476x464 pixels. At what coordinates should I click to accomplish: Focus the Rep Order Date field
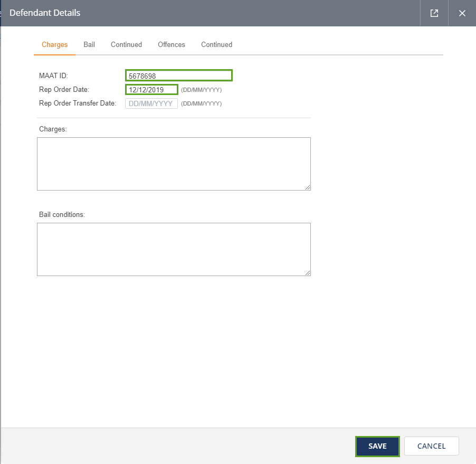click(x=151, y=90)
